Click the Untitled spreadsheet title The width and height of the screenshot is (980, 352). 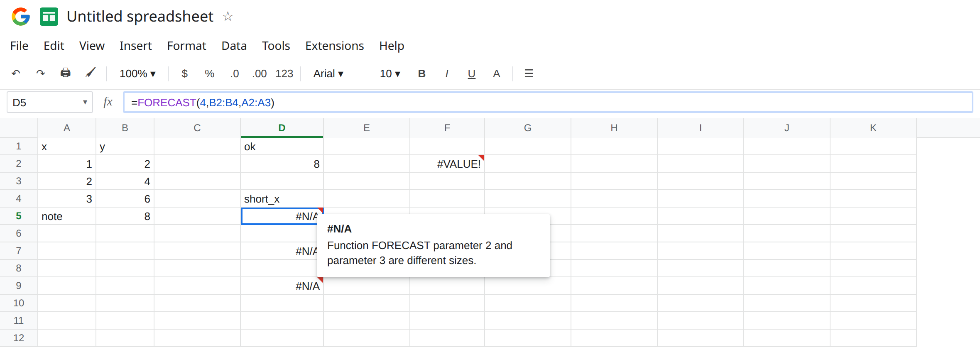click(x=140, y=17)
